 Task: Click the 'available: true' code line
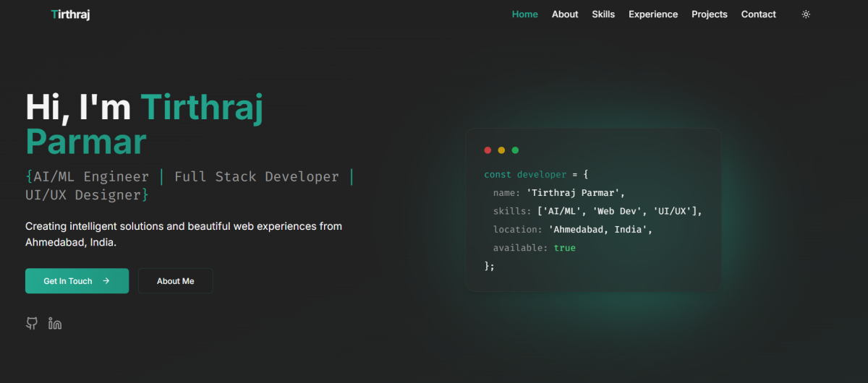tap(534, 248)
